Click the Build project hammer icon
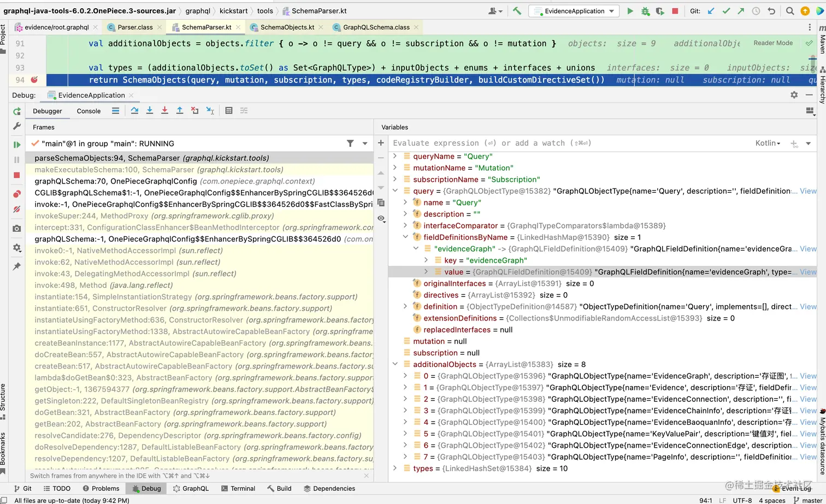This screenshot has height=504, width=826. pyautogui.click(x=517, y=11)
